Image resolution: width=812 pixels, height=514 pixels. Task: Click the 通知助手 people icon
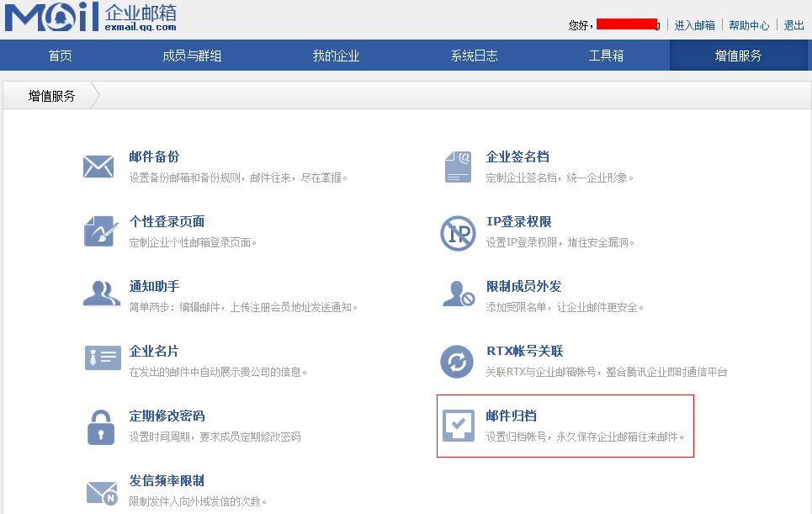[x=101, y=294]
